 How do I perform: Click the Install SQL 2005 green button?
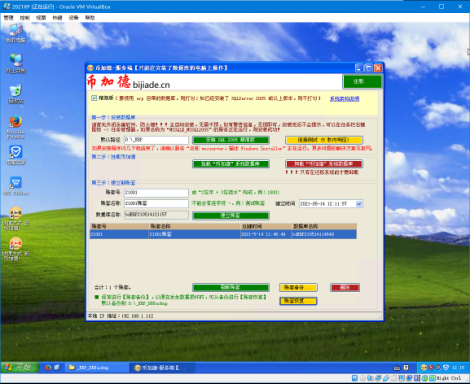click(231, 140)
